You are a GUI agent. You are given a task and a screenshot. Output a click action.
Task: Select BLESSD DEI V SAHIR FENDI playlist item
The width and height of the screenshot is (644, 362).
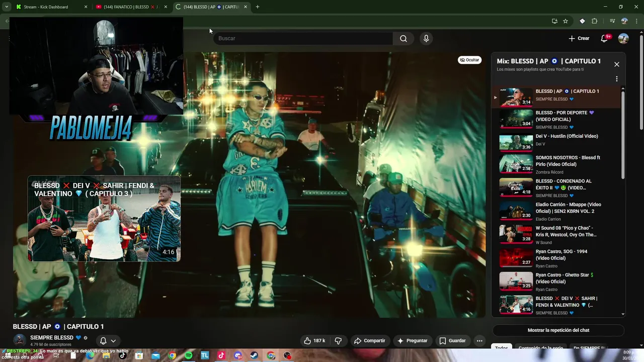556,305
